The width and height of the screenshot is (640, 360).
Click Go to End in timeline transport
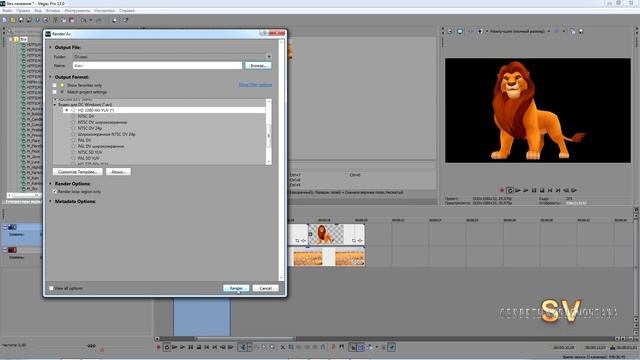[214, 347]
